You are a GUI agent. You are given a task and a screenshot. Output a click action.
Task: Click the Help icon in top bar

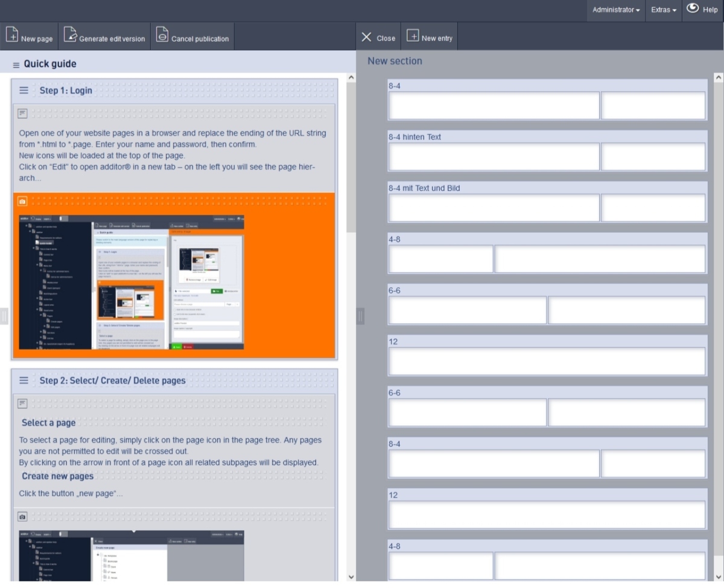point(693,8)
